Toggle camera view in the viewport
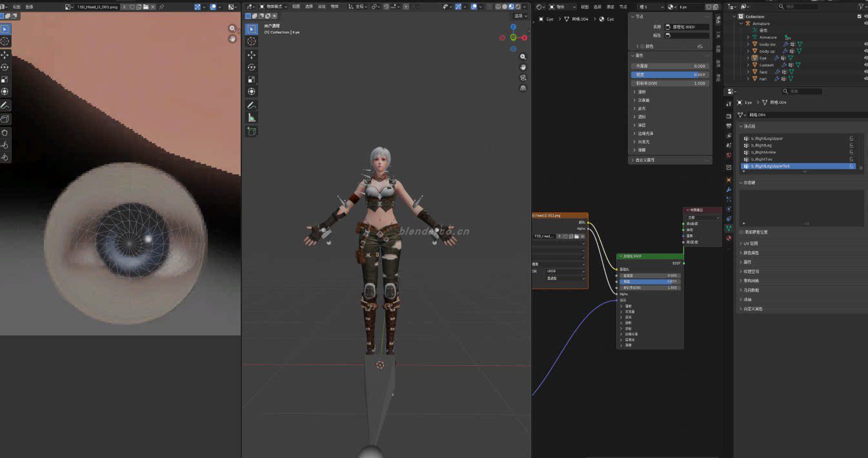 523,77
